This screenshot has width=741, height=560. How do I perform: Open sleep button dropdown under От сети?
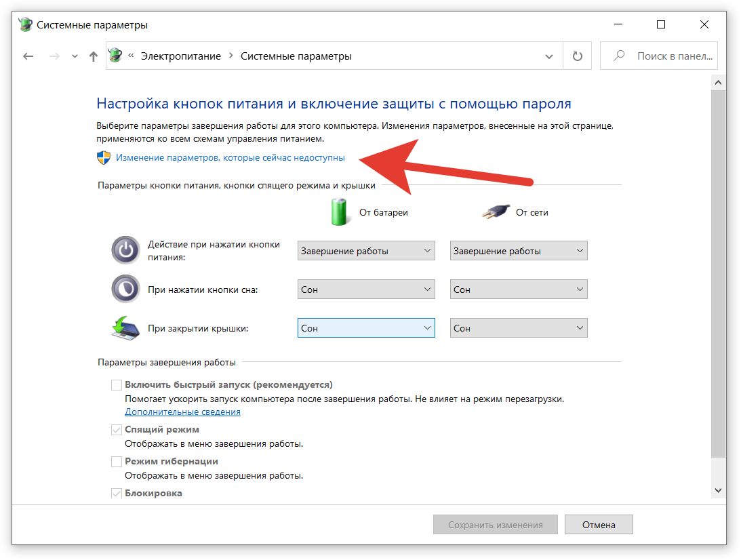pos(519,289)
